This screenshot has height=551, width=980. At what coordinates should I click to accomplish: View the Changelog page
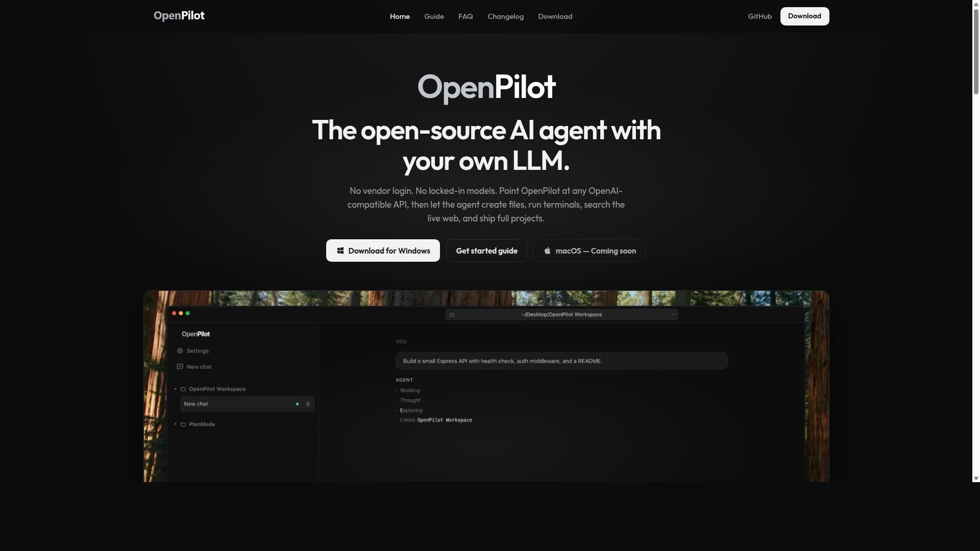[x=505, y=16]
